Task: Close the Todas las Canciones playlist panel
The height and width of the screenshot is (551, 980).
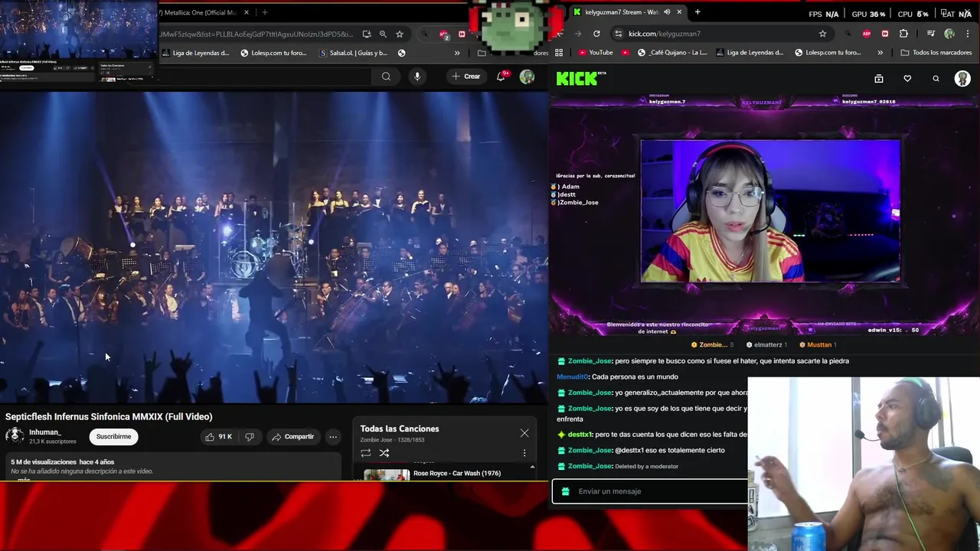Action: click(524, 433)
